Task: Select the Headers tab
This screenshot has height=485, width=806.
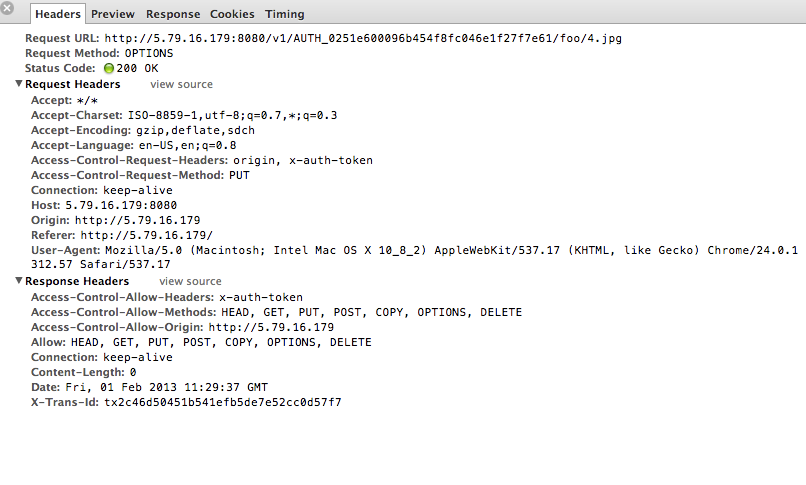Action: [x=58, y=14]
